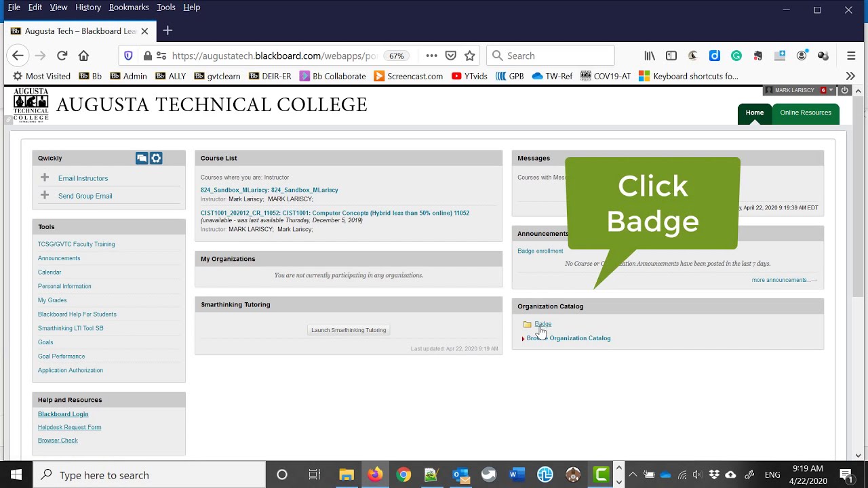
Task: Open the Tools menu
Action: tap(166, 7)
